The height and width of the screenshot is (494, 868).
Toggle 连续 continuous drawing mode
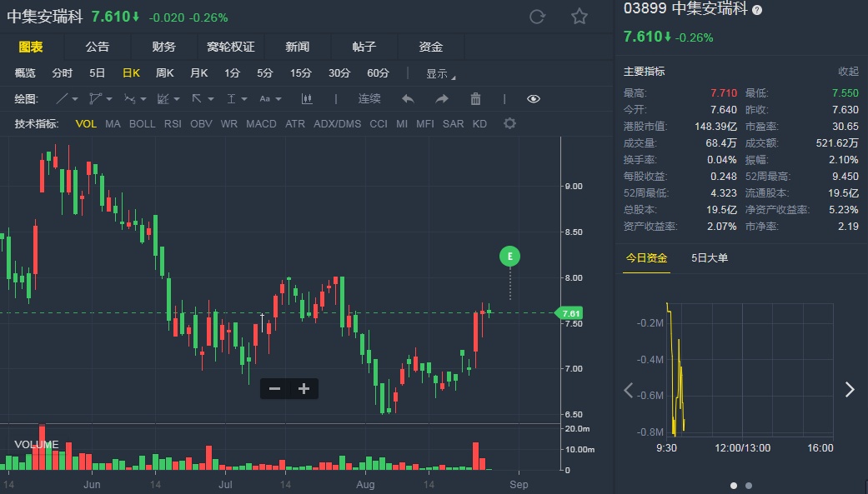pyautogui.click(x=369, y=99)
